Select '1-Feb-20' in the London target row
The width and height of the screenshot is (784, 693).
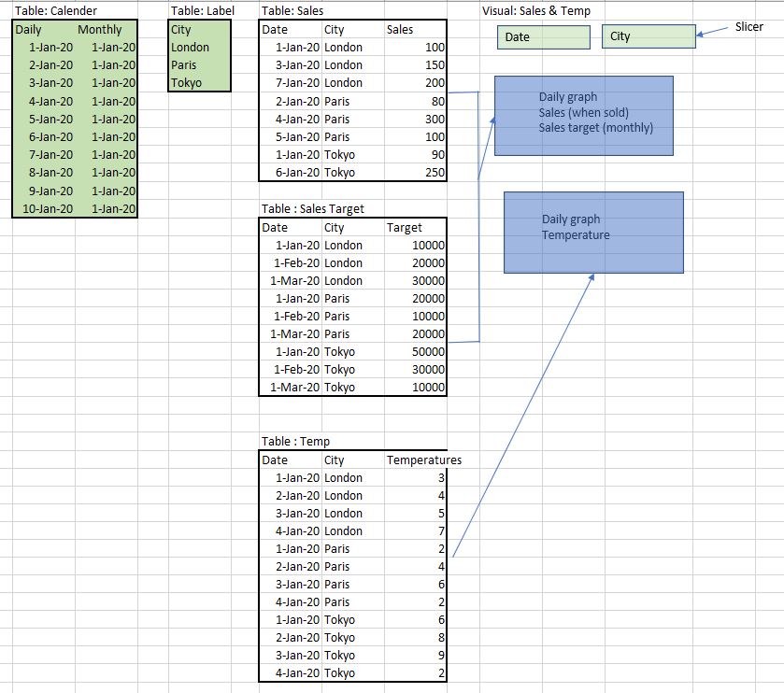pyautogui.click(x=296, y=262)
